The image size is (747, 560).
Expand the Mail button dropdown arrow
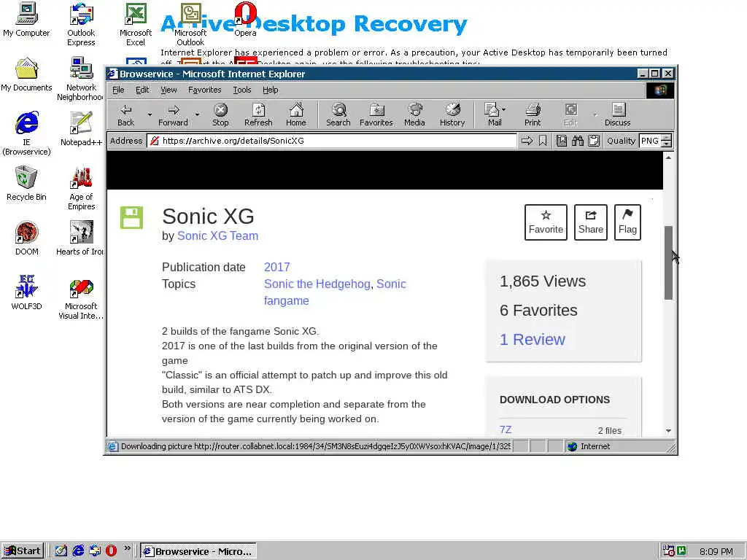(504, 109)
